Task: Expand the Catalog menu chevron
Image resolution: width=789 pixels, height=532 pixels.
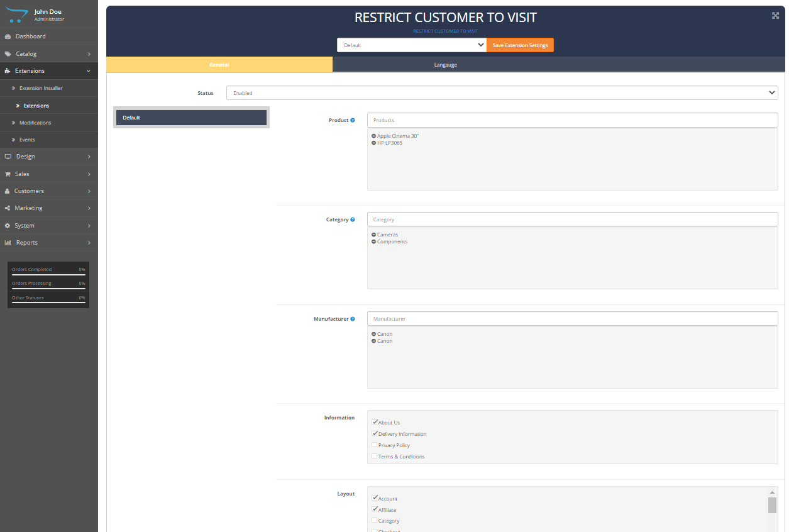Action: (x=89, y=54)
